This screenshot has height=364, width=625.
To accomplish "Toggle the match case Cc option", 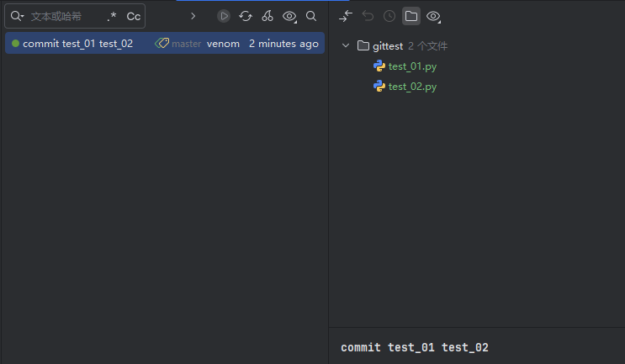I will coord(134,16).
